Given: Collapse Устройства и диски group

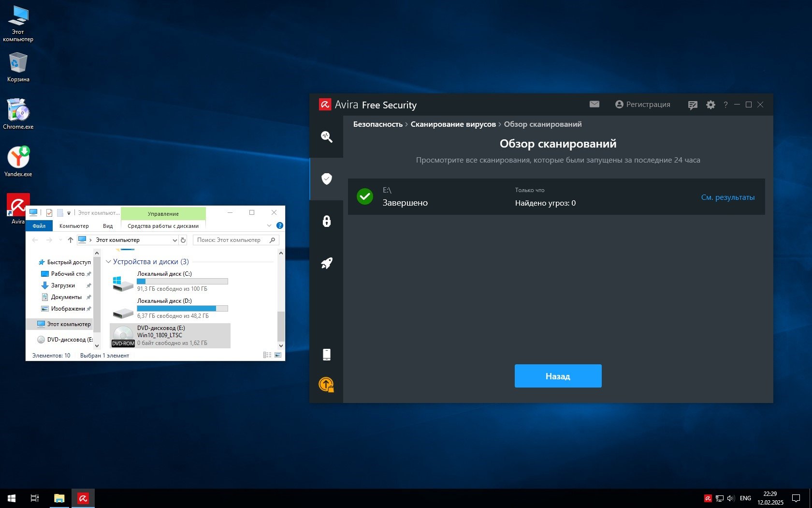Looking at the screenshot, I should pyautogui.click(x=109, y=262).
